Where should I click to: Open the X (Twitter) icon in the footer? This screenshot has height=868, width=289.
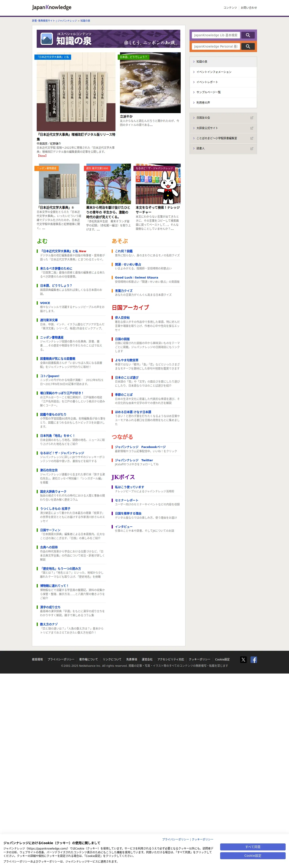244,659
